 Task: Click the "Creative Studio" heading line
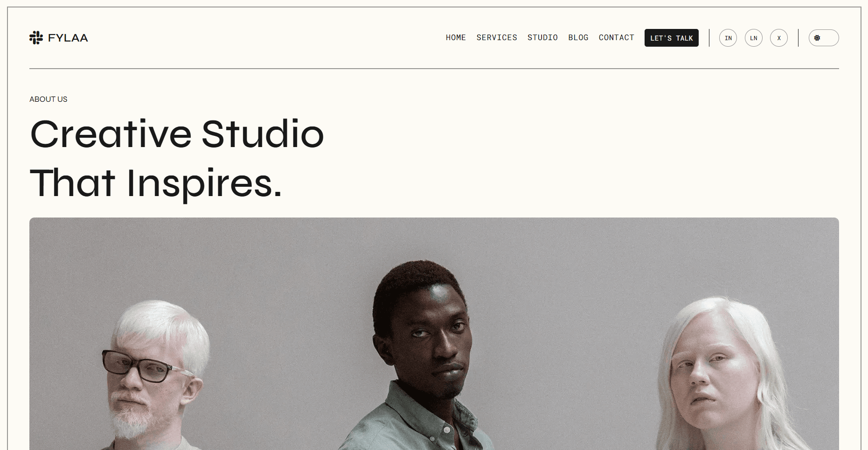[177, 134]
